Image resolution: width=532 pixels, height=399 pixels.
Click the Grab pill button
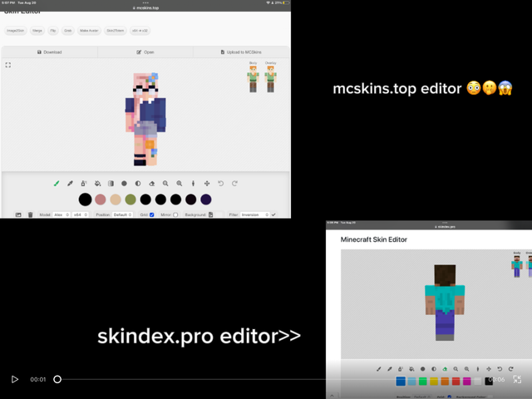(68, 31)
